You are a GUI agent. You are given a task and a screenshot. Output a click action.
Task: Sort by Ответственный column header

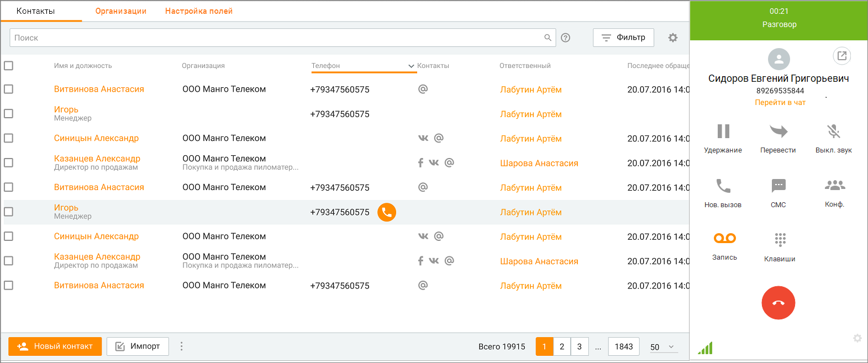(x=525, y=66)
